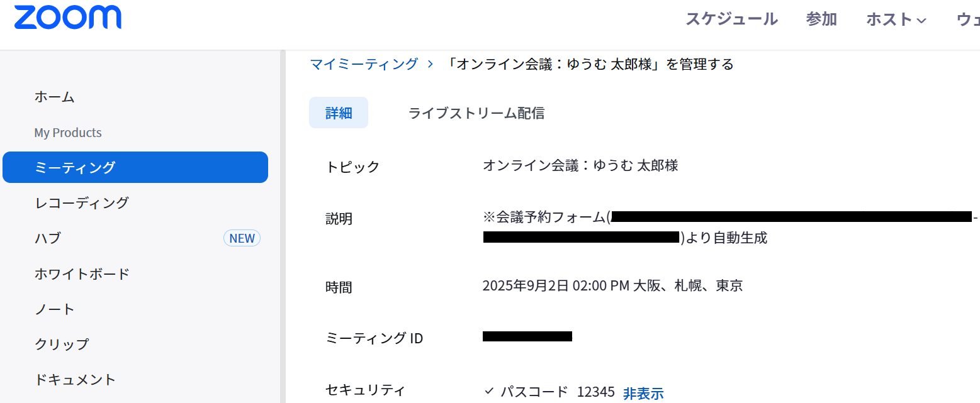Image resolution: width=980 pixels, height=403 pixels.
Task: Expand the ホスト dropdown
Action: 896,19
